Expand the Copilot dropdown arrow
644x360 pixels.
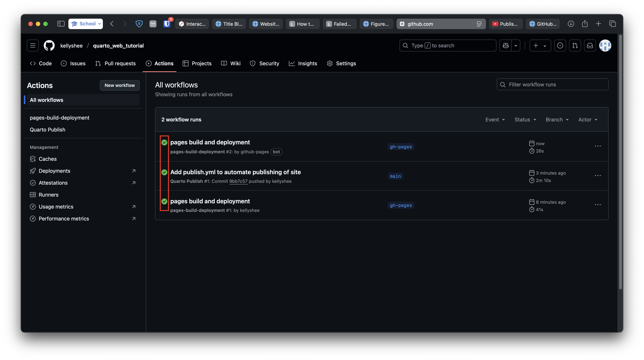[x=516, y=46]
